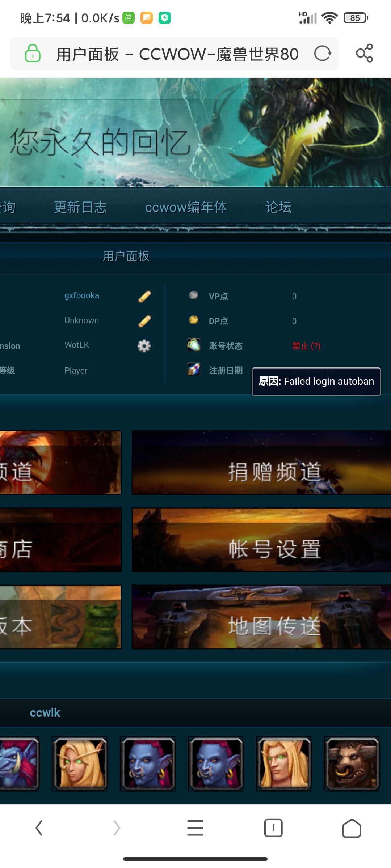
Task: Select the blonde blood elf male portrait
Action: 283,763
